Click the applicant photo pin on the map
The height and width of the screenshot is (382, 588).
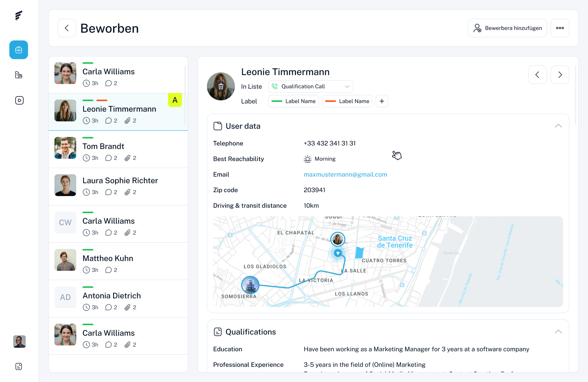pos(338,239)
